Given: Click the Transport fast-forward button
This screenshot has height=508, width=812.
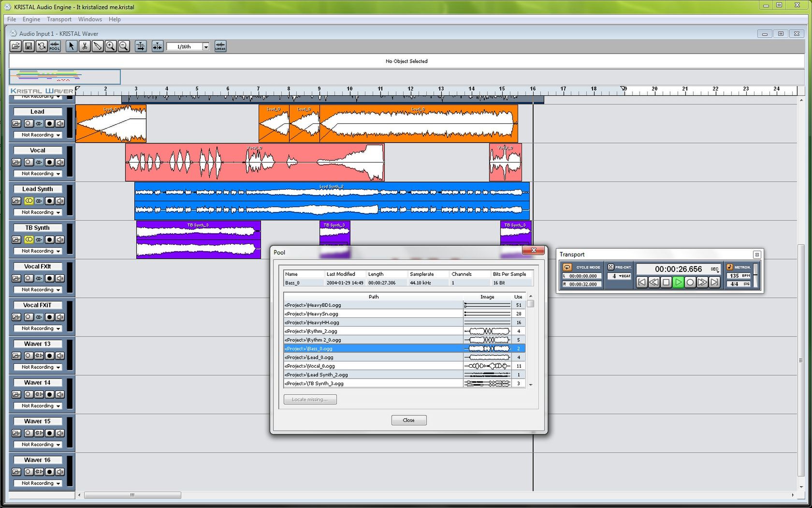Looking at the screenshot, I should coord(702,282).
